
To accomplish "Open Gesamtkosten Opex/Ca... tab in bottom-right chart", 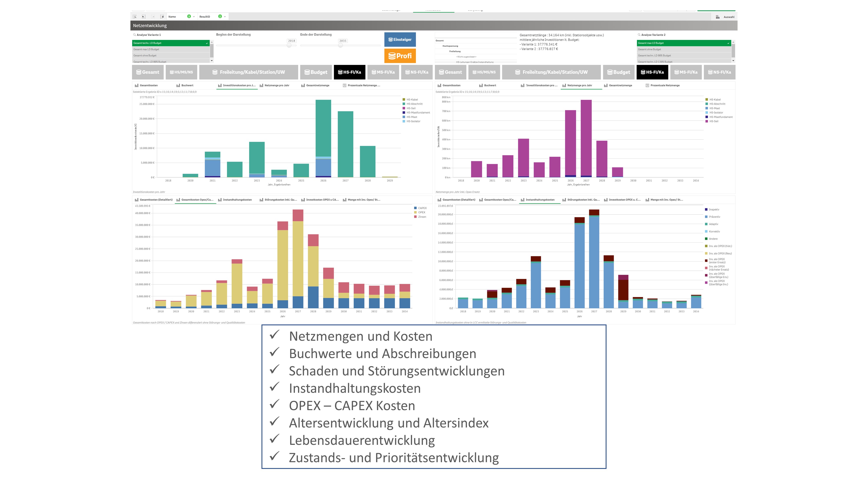I will pos(498,200).
